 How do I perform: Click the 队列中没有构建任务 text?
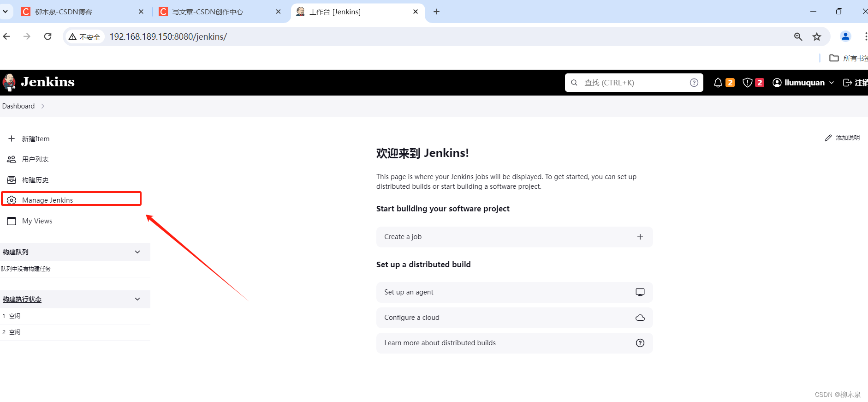(x=26, y=269)
